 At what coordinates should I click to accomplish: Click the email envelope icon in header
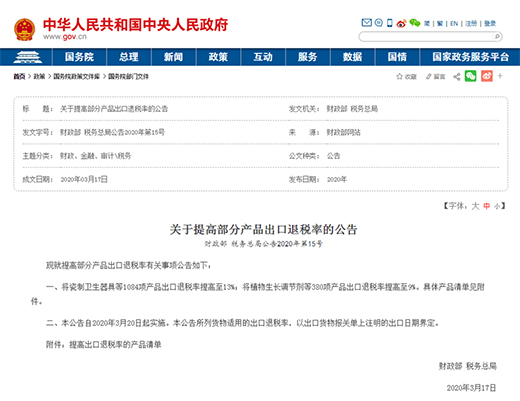pyautogui.click(x=366, y=23)
